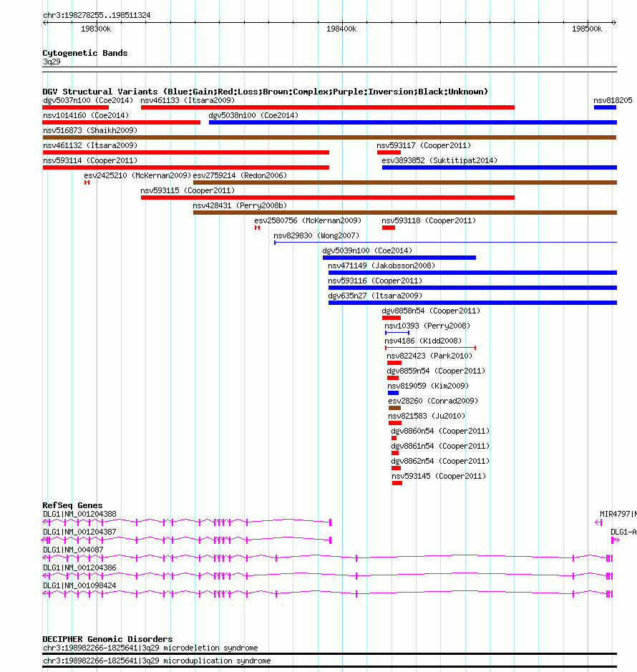This screenshot has height=672, width=637.
Task: Click the blue bracket line under nsv10393
Action: 397,333
